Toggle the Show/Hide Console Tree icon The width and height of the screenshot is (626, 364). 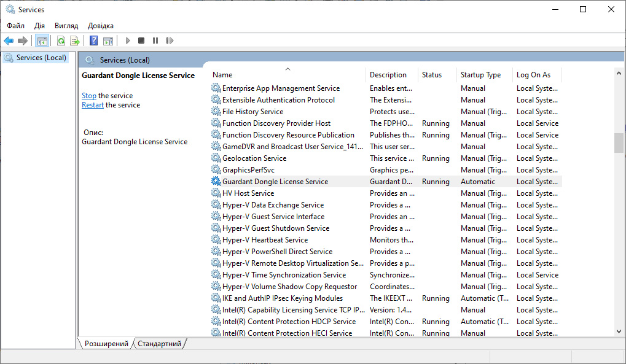[x=42, y=41]
